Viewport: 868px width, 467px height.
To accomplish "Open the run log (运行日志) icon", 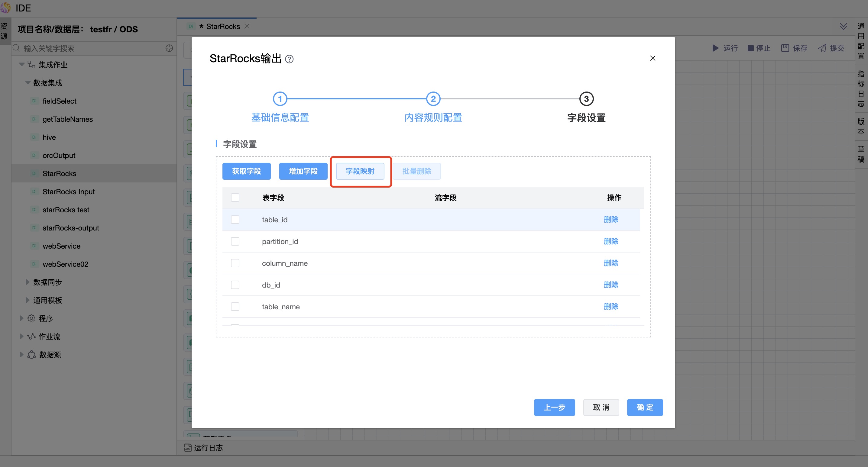I will (x=188, y=447).
